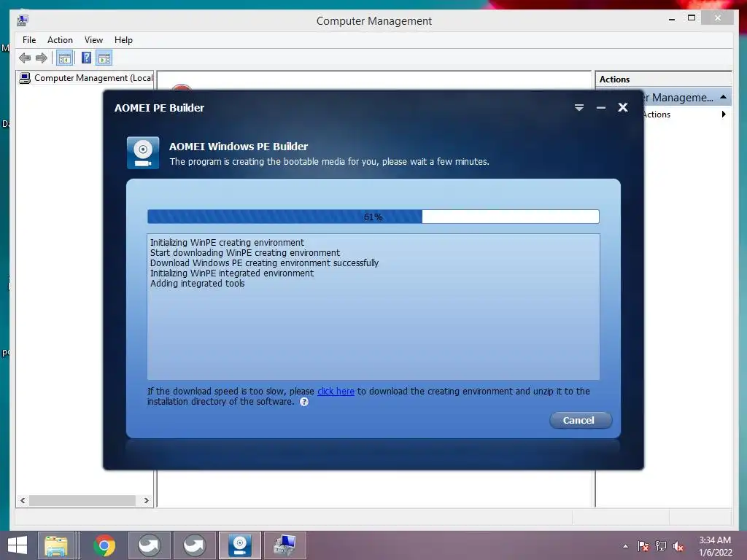Launch Google Chrome from the taskbar
The width and height of the screenshot is (747, 560).
pos(104,545)
